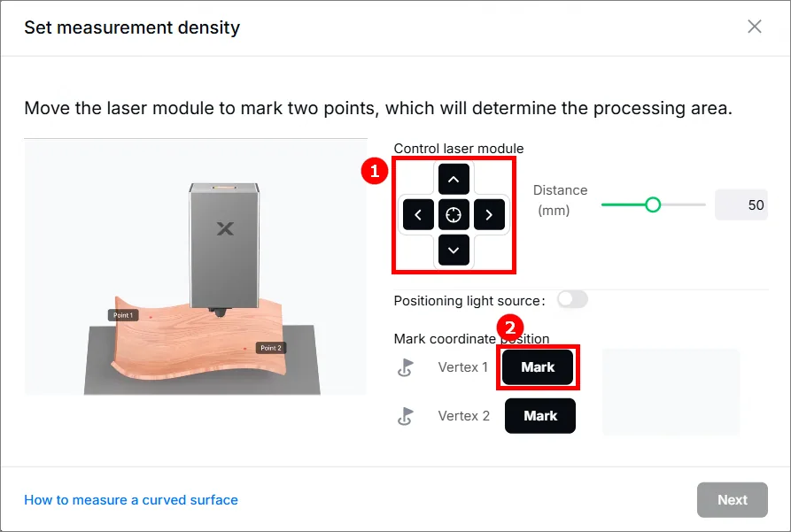Image resolution: width=791 pixels, height=532 pixels.
Task: Move laser module up with arrow
Action: tap(454, 179)
